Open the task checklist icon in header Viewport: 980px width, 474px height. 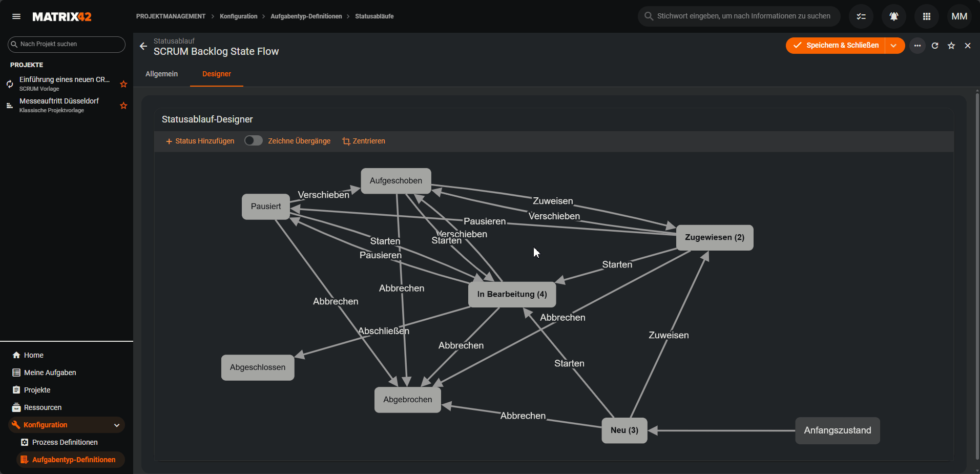pyautogui.click(x=861, y=16)
